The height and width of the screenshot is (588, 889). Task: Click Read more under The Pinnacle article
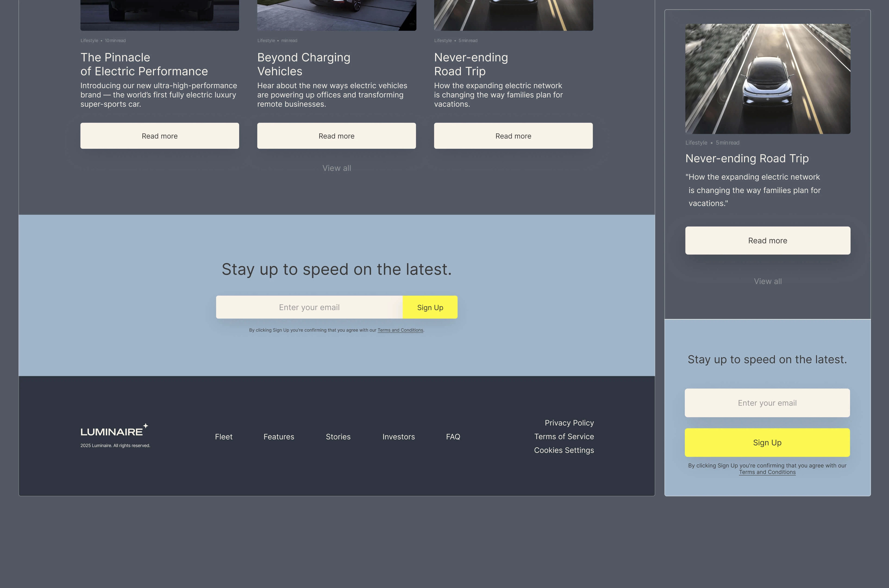[159, 136]
